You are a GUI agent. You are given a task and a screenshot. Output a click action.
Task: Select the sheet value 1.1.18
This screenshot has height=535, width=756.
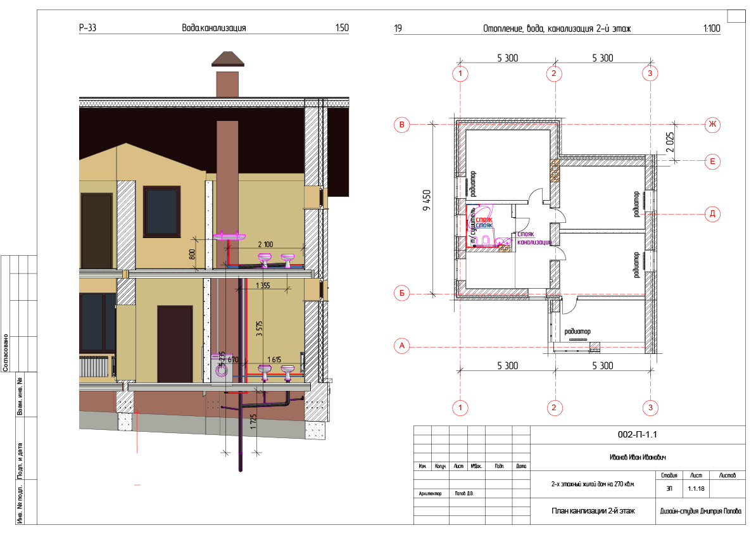pos(696,489)
